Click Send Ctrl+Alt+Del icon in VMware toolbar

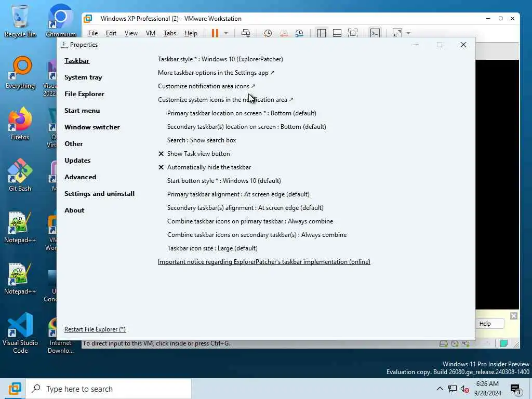[x=246, y=33]
